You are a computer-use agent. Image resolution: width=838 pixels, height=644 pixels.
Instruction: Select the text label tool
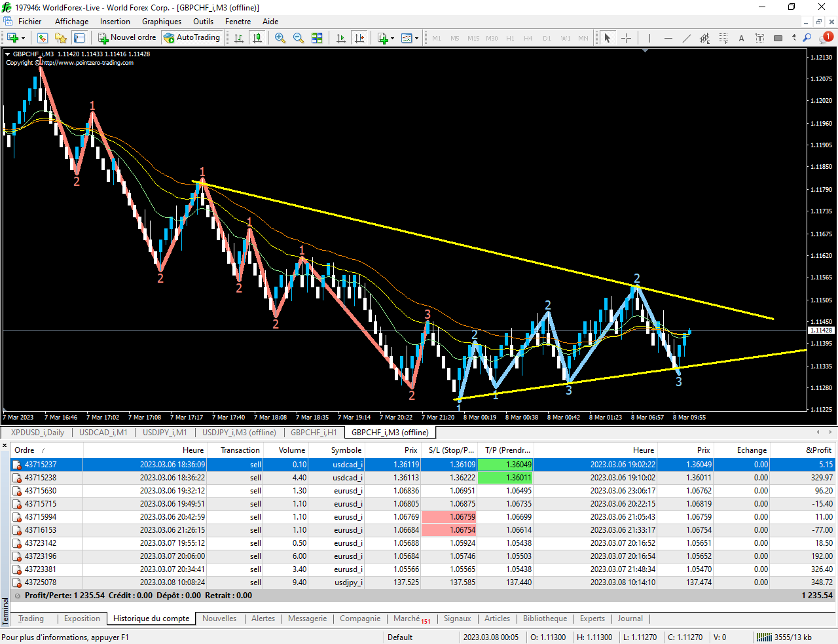tap(759, 38)
